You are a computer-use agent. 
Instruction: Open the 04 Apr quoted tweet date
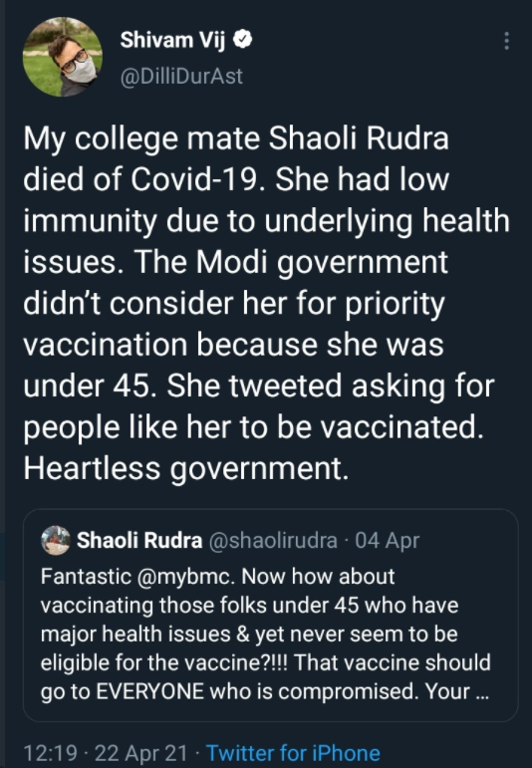click(387, 540)
